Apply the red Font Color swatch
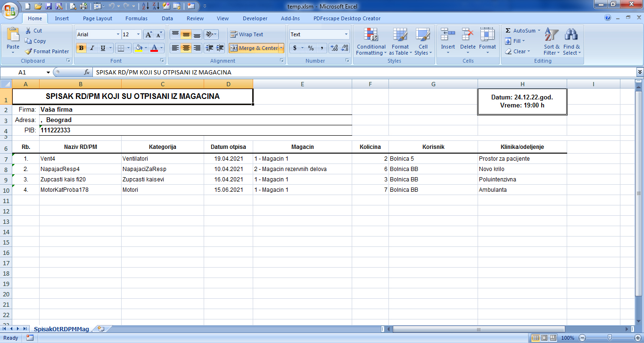The image size is (644, 343). [x=154, y=48]
